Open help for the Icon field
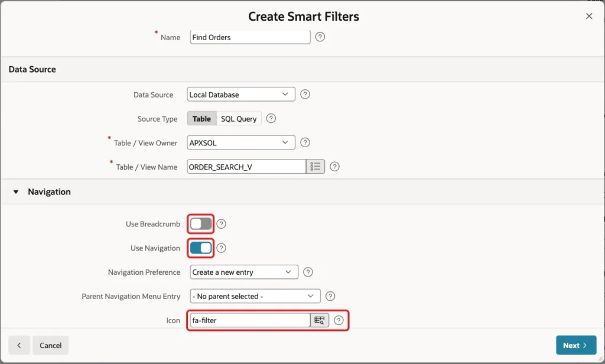 (x=339, y=320)
